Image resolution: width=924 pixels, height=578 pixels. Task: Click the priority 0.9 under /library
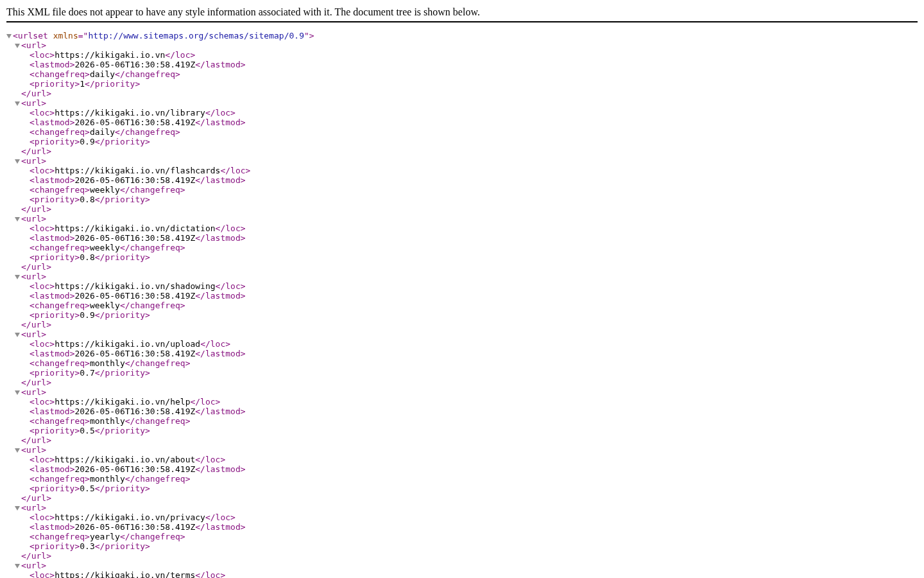(x=87, y=142)
